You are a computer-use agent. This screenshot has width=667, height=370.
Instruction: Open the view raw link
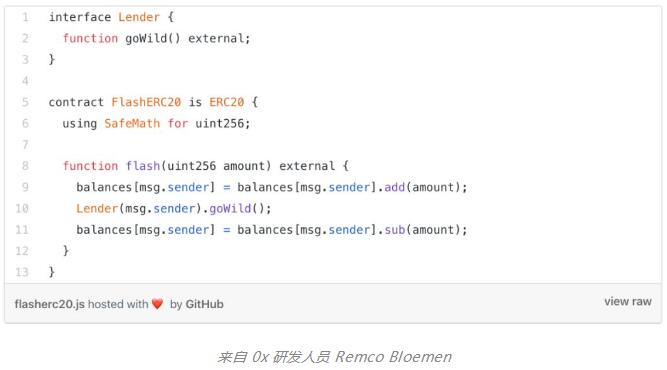point(628,302)
